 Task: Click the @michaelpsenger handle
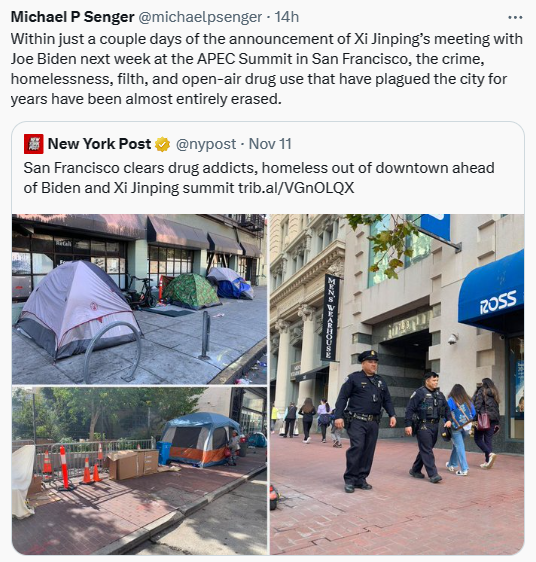click(200, 17)
